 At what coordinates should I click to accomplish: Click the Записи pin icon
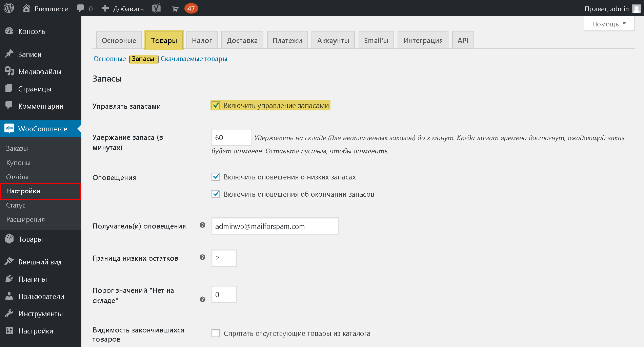pyautogui.click(x=9, y=54)
